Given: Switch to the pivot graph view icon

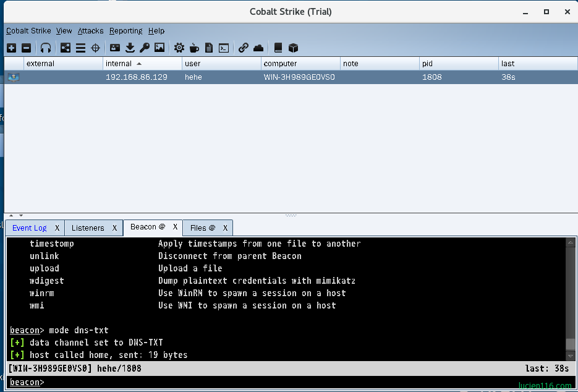Looking at the screenshot, I should click(x=66, y=48).
